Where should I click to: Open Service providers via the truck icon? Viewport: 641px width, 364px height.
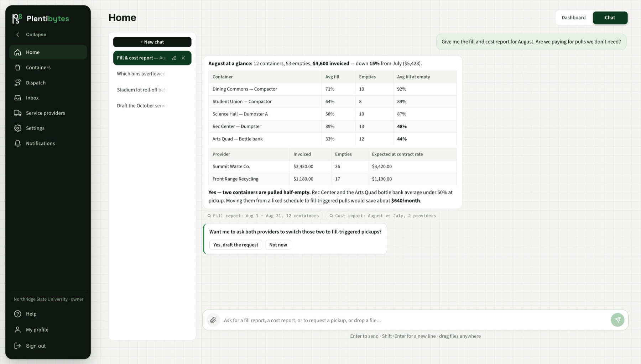[17, 113]
